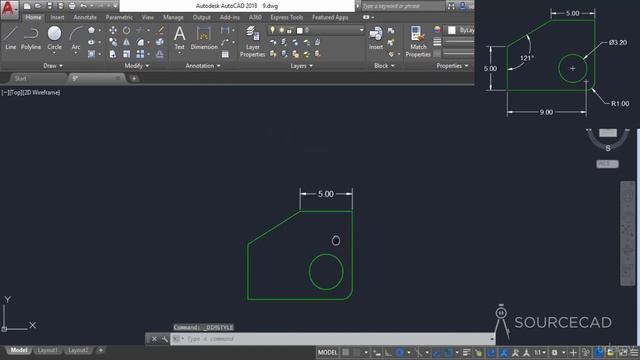Click the Move tool in Modify panel
Screen dimensions: 640x360
click(x=113, y=30)
